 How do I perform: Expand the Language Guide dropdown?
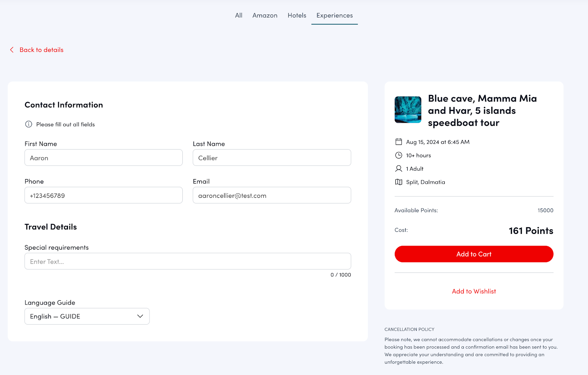pos(87,316)
